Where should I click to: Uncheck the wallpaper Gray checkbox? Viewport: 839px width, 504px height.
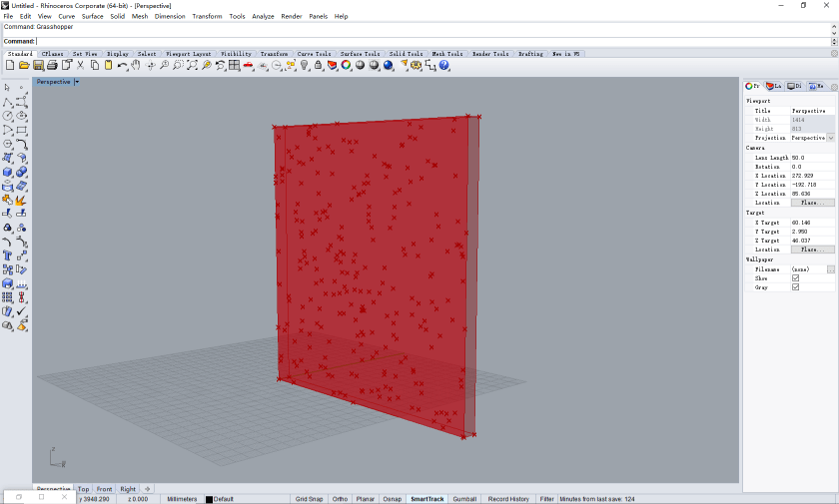[x=795, y=286]
